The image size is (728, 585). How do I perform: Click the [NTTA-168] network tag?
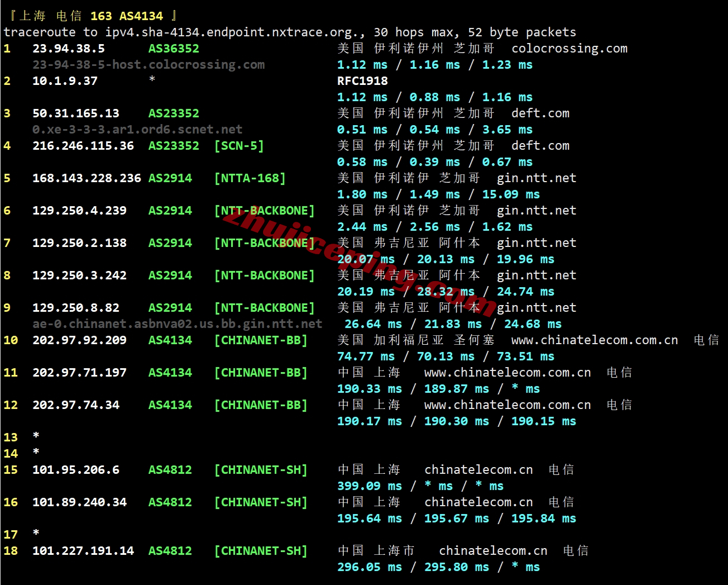[x=250, y=178]
